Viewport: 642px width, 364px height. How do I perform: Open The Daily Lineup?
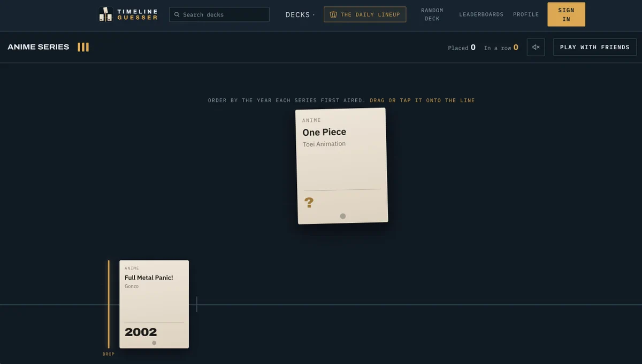(365, 14)
